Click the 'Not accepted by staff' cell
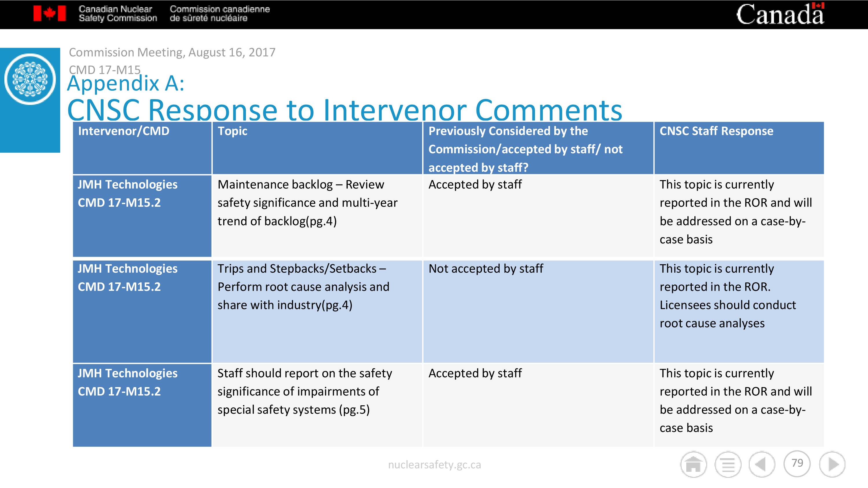Screen dimensions: 868x488 point(538,312)
